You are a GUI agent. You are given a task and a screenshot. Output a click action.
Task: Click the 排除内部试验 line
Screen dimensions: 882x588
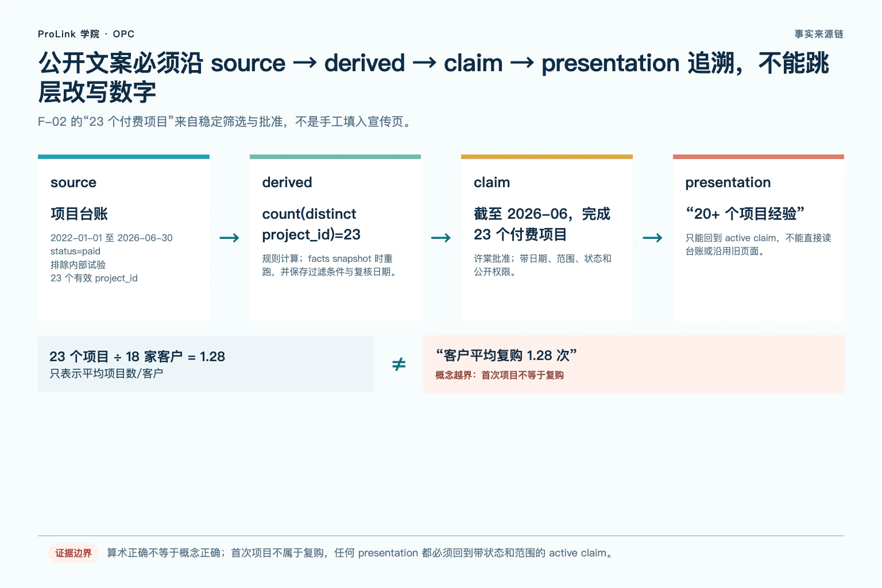pos(78,265)
